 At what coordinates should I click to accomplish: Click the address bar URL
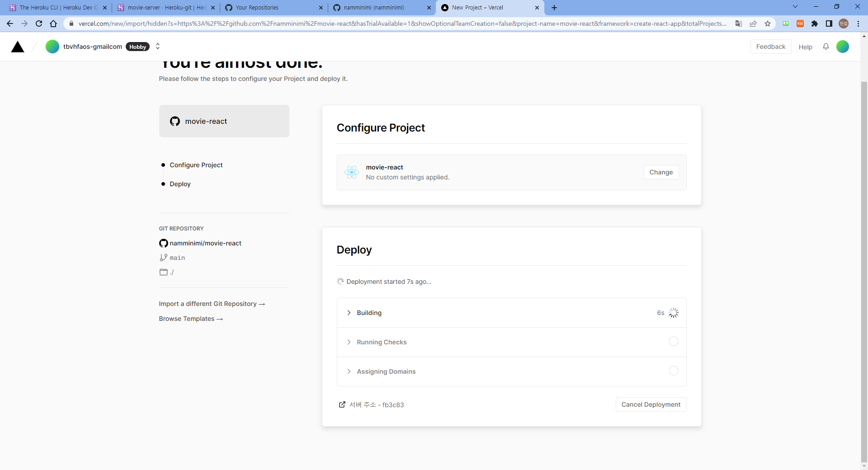(402, 23)
